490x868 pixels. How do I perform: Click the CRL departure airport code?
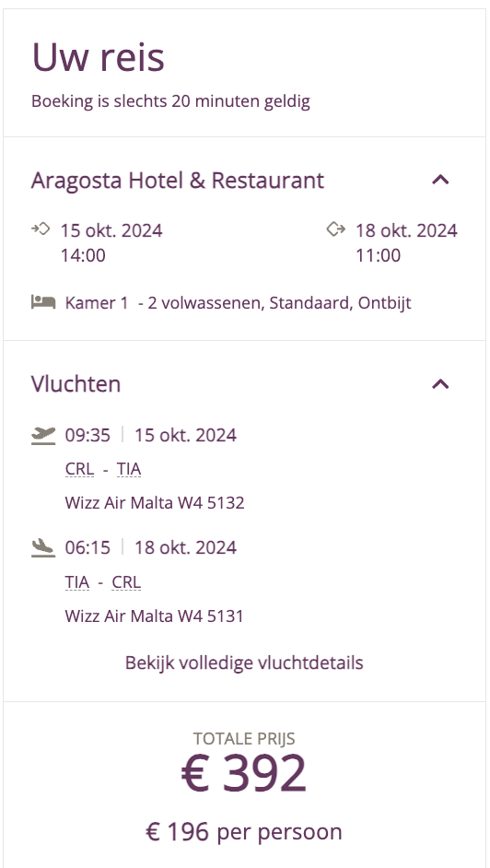tap(79, 469)
